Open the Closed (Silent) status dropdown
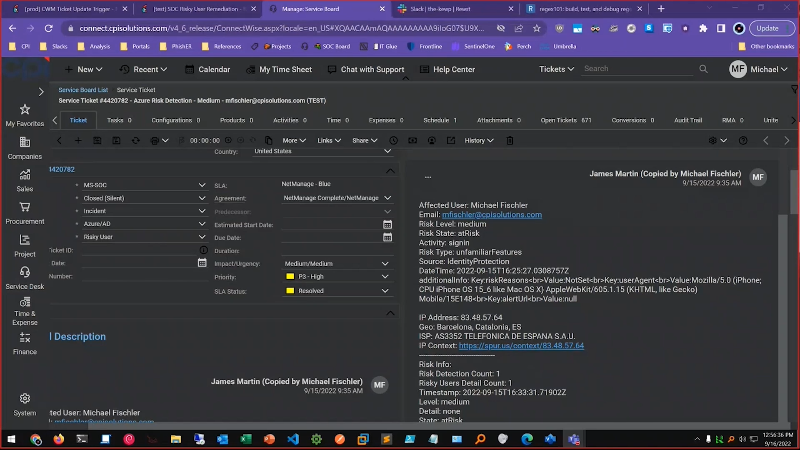800x450 pixels. coord(199,198)
